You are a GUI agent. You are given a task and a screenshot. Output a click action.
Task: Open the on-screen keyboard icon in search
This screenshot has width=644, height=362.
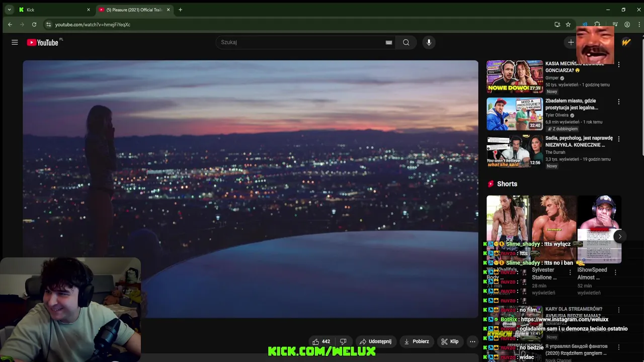389,42
